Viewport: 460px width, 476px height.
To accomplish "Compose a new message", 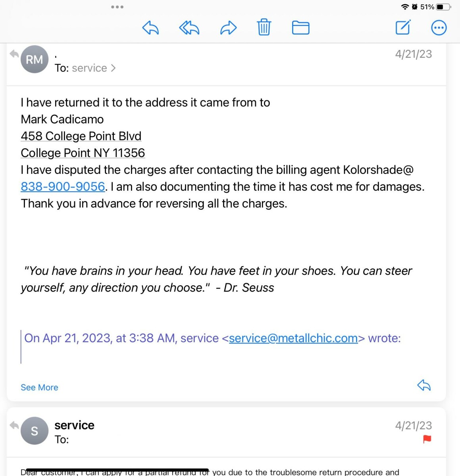I will click(x=403, y=27).
